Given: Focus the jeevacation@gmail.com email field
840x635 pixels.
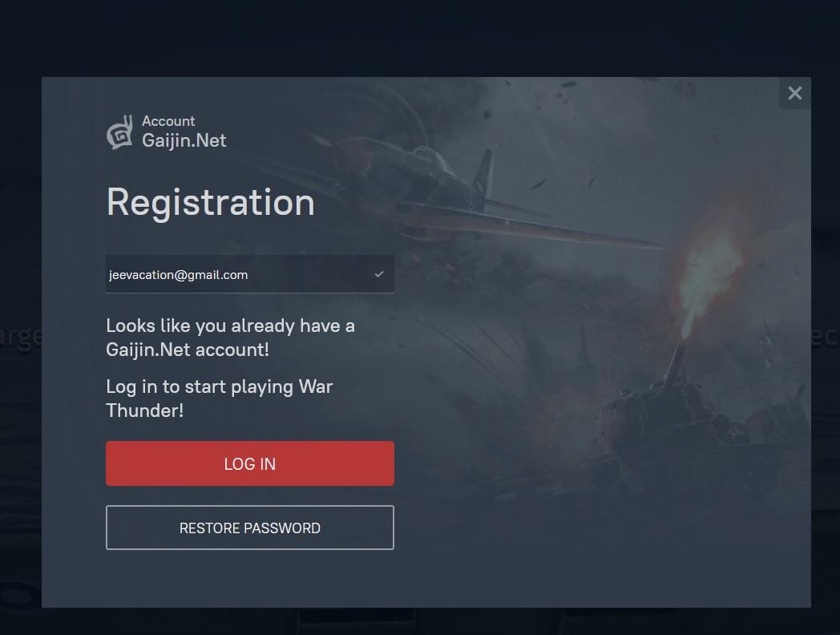Looking at the screenshot, I should pos(249,274).
